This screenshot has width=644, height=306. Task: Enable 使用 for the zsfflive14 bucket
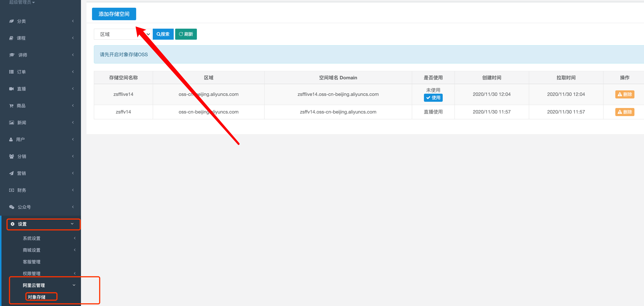click(x=433, y=98)
